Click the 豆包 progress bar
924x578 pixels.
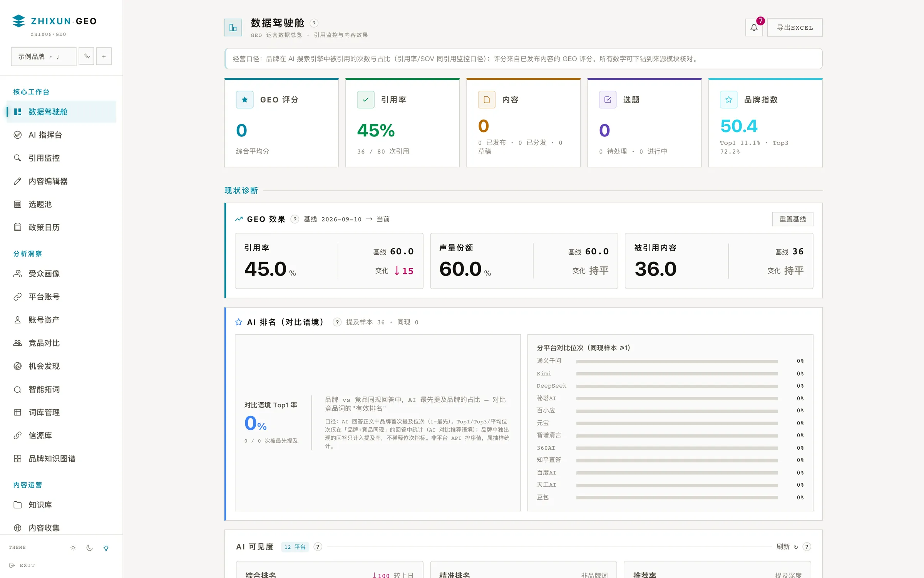click(677, 497)
